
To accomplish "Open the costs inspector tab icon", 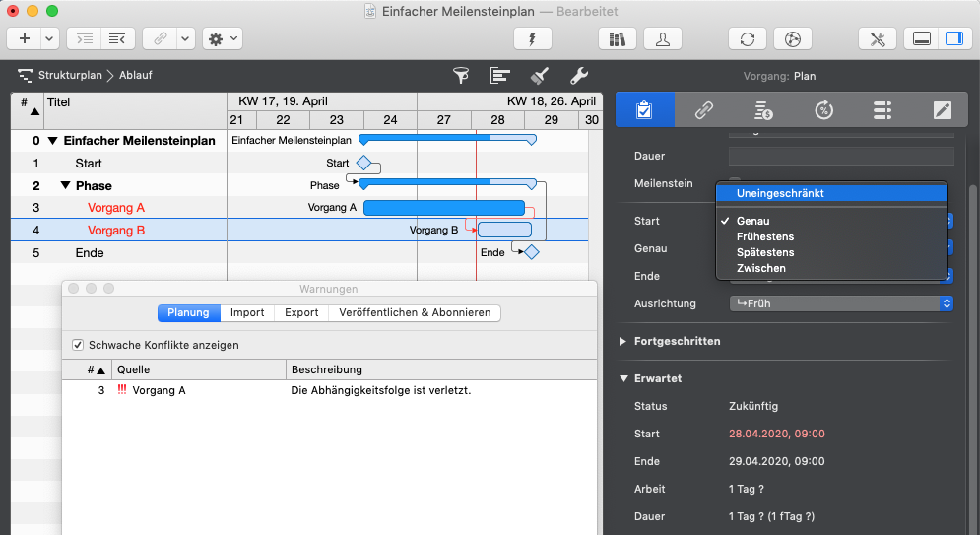I will [763, 110].
